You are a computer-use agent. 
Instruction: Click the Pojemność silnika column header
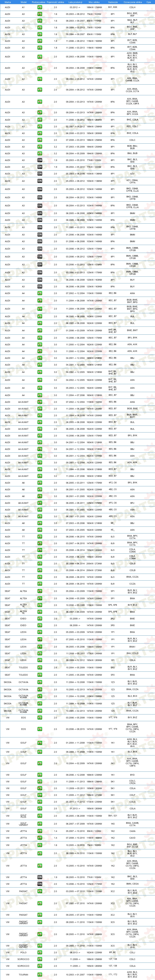click(x=55, y=2)
